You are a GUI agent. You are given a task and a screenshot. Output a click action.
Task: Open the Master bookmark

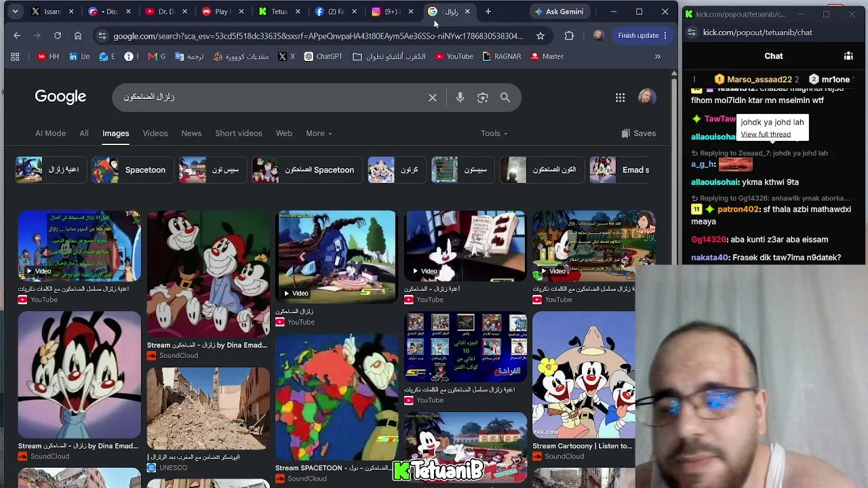coord(547,56)
